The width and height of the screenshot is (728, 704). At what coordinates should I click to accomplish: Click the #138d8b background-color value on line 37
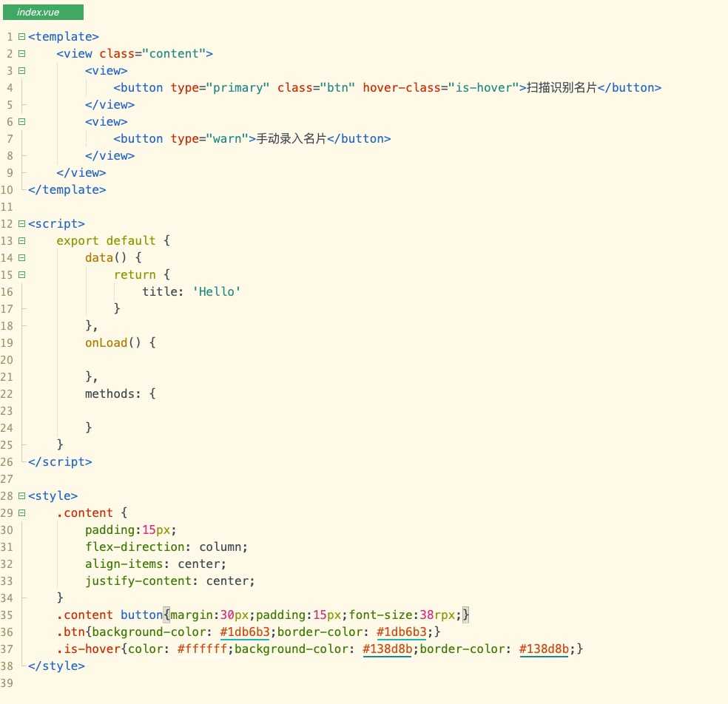coord(387,649)
